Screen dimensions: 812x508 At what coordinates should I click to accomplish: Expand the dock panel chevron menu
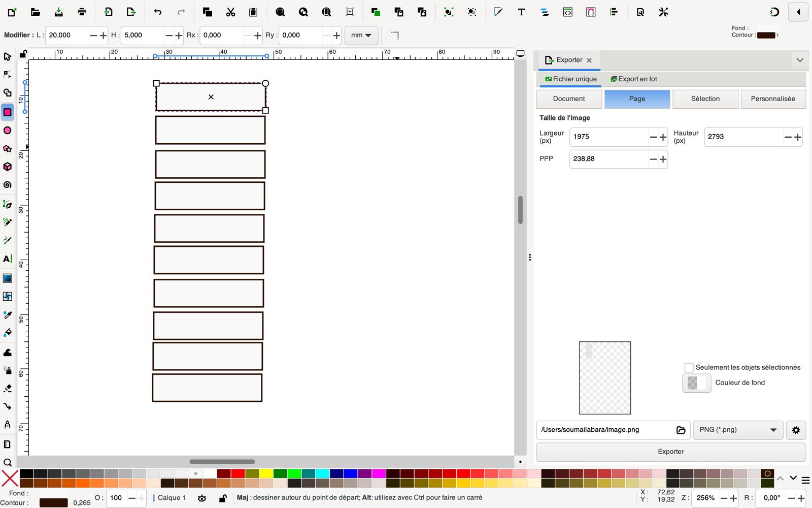click(x=800, y=60)
